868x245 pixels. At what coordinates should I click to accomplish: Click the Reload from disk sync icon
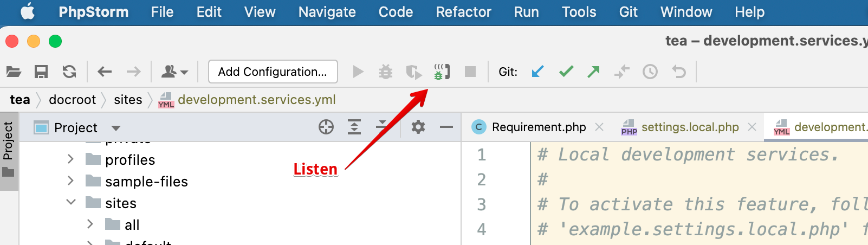tap(69, 72)
